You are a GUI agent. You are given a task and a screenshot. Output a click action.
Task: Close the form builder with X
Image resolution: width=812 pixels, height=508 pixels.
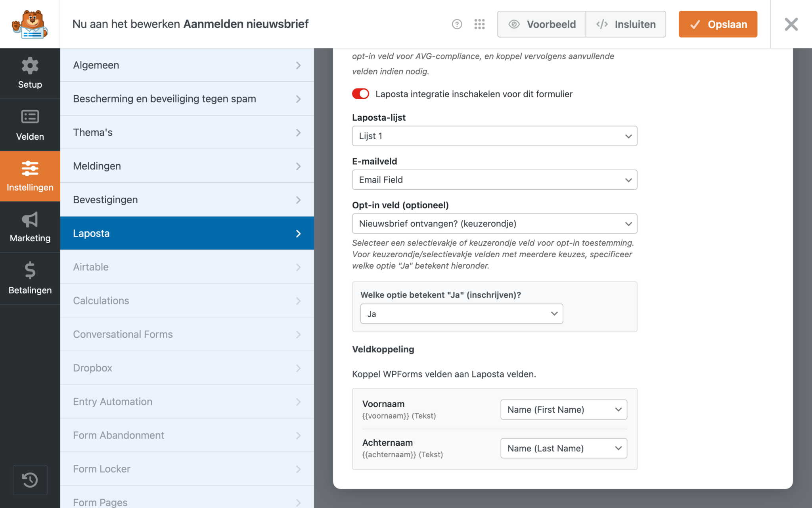(791, 24)
